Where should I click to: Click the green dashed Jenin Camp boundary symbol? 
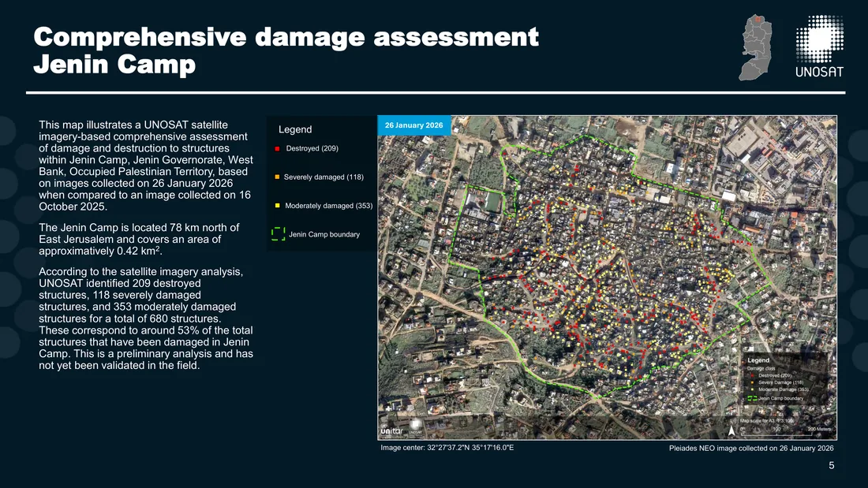point(278,234)
